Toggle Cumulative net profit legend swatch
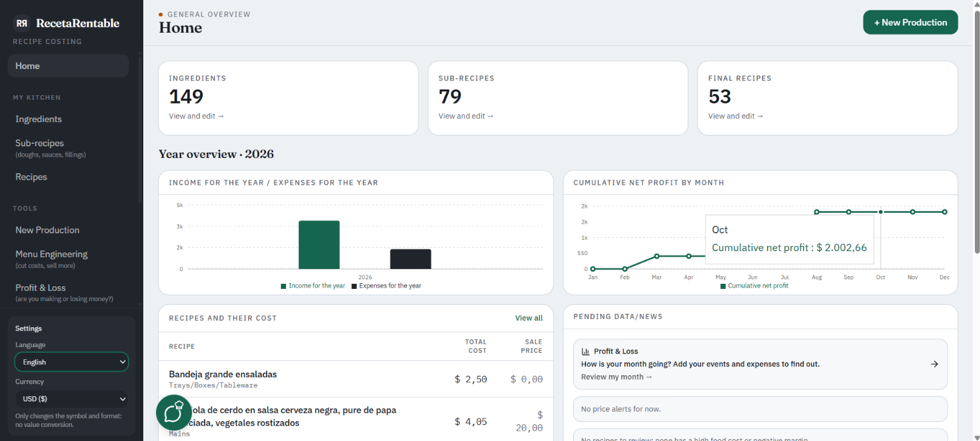Image resolution: width=980 pixels, height=441 pixels. 723,286
